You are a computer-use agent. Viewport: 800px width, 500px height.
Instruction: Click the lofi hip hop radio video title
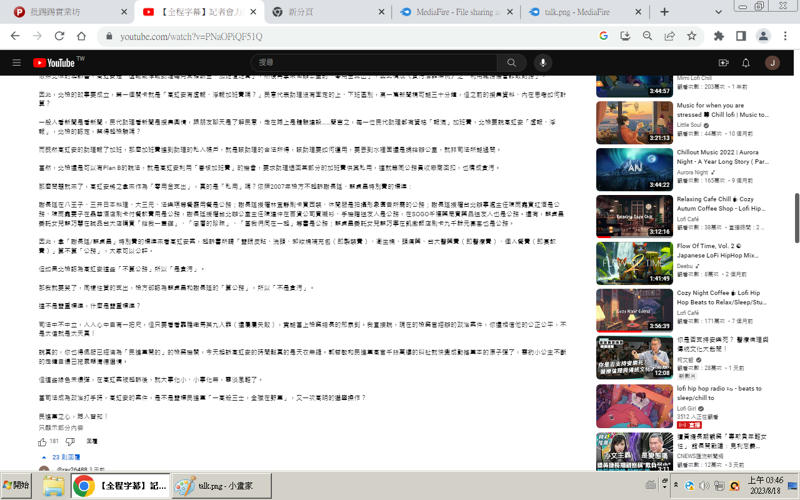point(719,393)
